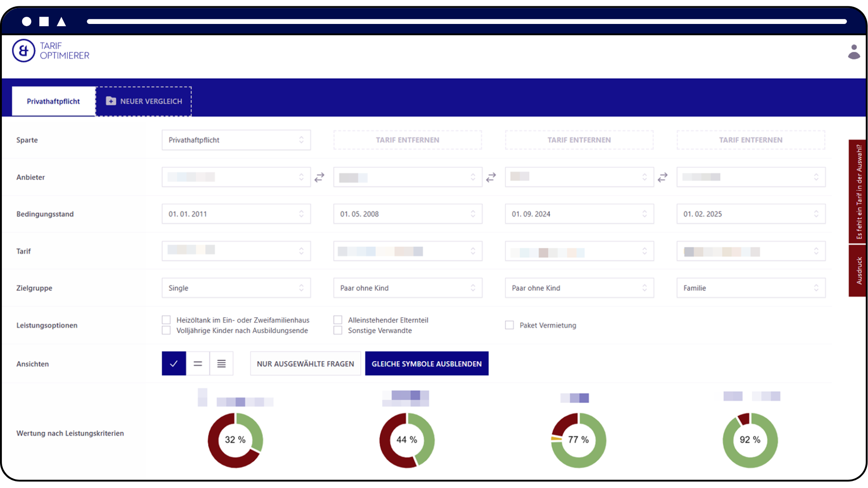Open the Neuer Vergleich tab
This screenshot has height=488, width=868.
pyautogui.click(x=144, y=101)
